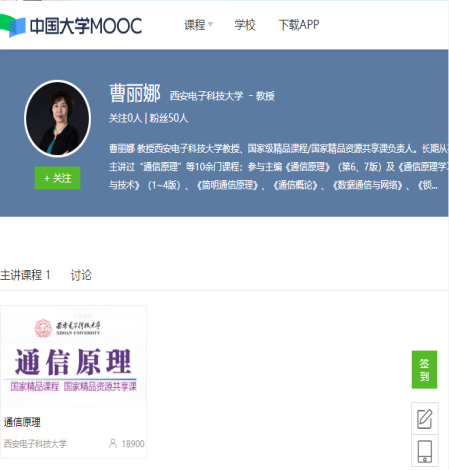Switch to the 主讲课程 tab
Screen dimensions: 449x470
coord(25,275)
